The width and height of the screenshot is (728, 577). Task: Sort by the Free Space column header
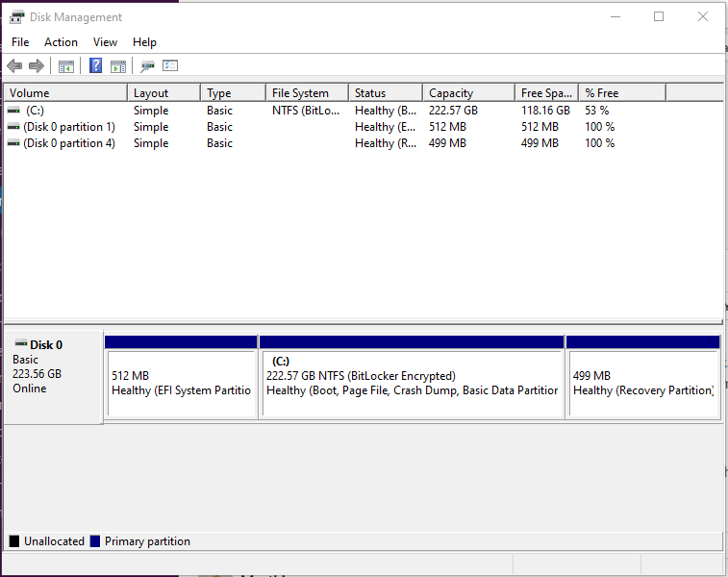click(x=547, y=93)
